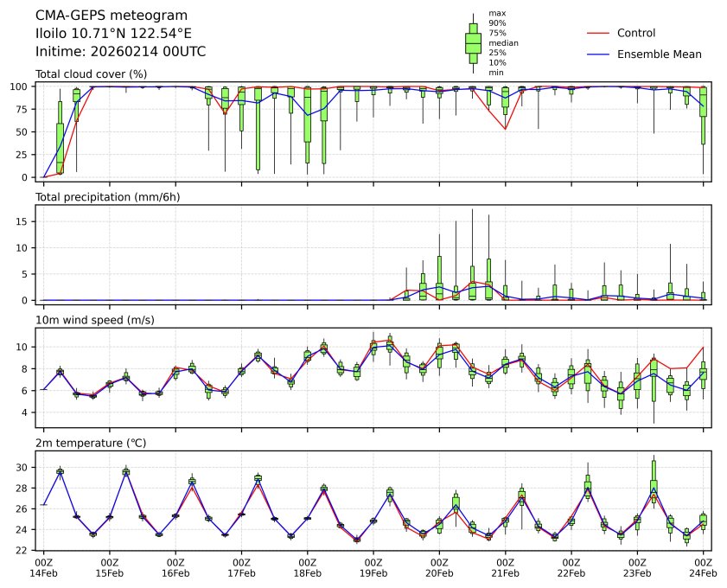
Task: Click the 00Z 16Feb x-axis tick label
Action: (x=175, y=567)
